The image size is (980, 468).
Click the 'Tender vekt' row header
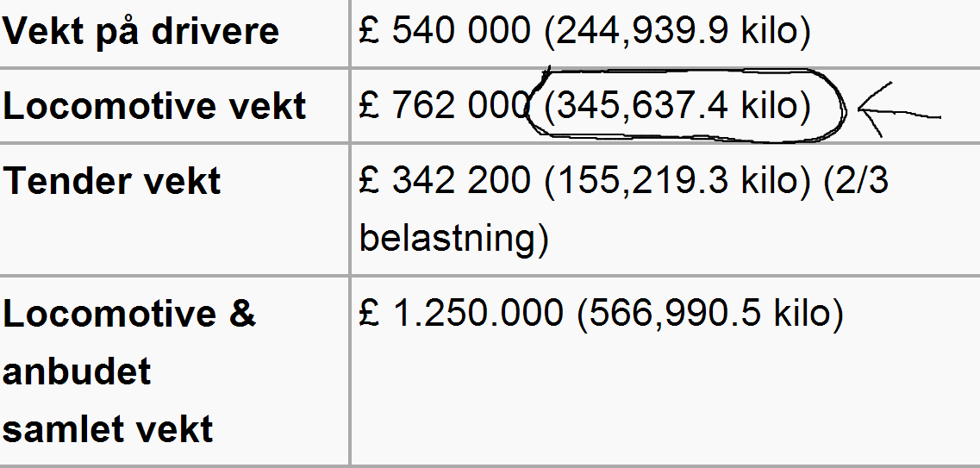pyautogui.click(x=111, y=181)
